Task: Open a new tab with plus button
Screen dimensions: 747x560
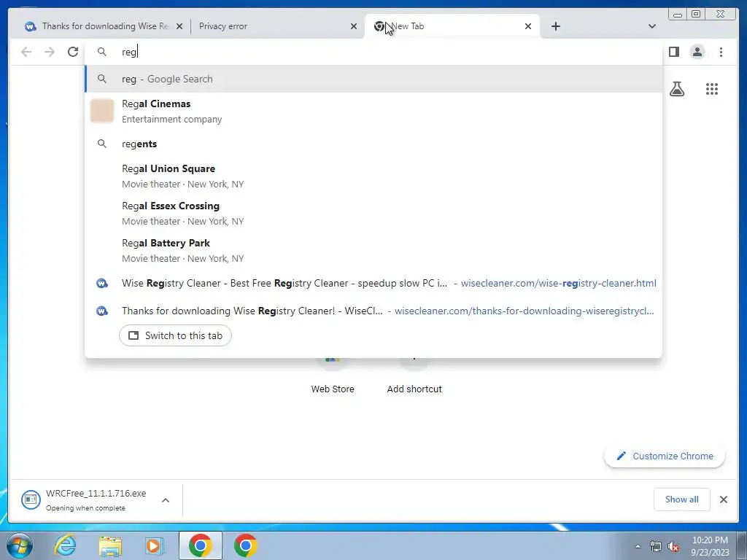Action: 555,26
